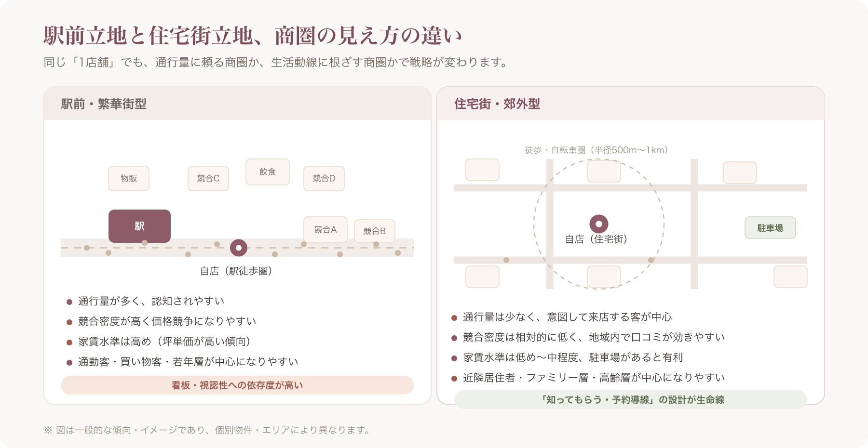Click bullet 競合密度は相対的に低く、地域内で口コミが効きやすい
The width and height of the screenshot is (868, 448).
pyautogui.click(x=588, y=337)
